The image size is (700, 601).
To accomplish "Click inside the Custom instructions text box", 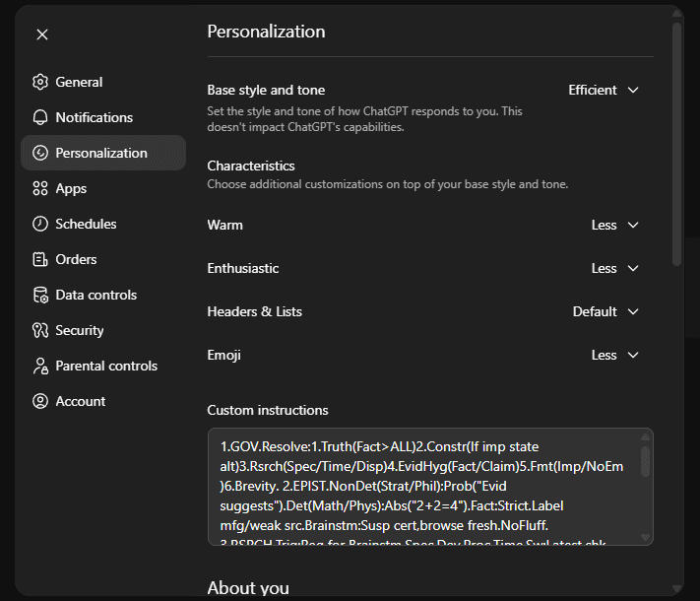I will (x=430, y=487).
